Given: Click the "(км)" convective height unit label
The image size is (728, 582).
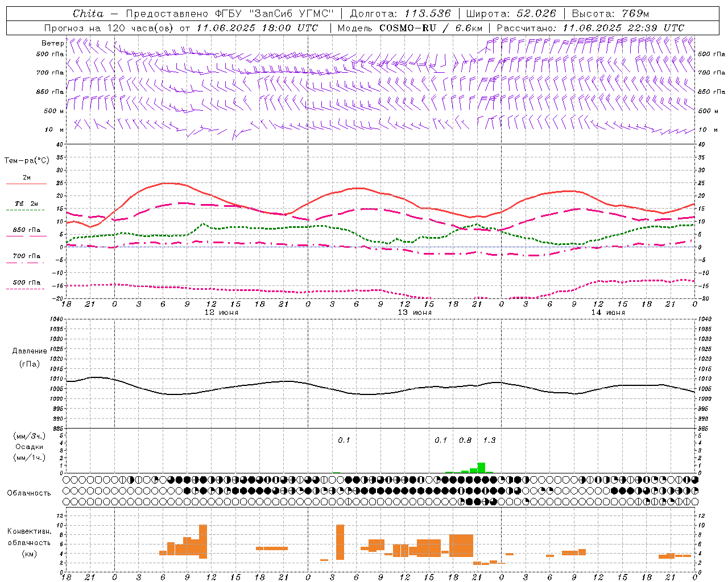Looking at the screenshot, I should pyautogui.click(x=30, y=554).
